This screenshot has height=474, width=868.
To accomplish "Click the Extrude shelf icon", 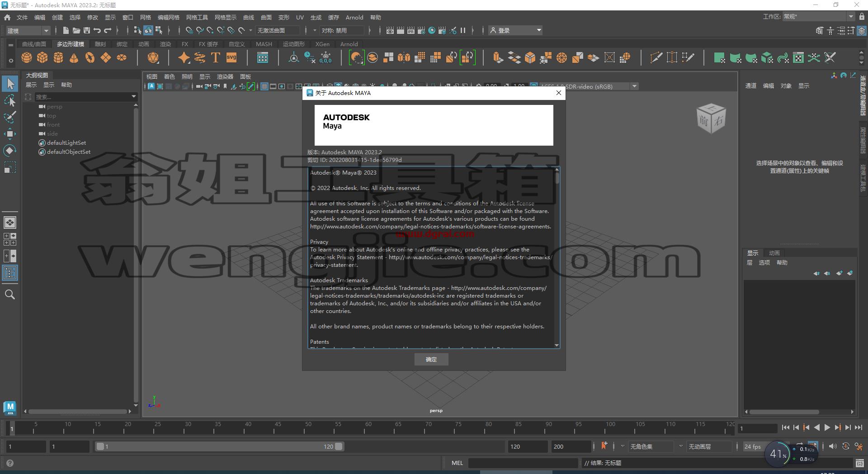I will point(498,58).
